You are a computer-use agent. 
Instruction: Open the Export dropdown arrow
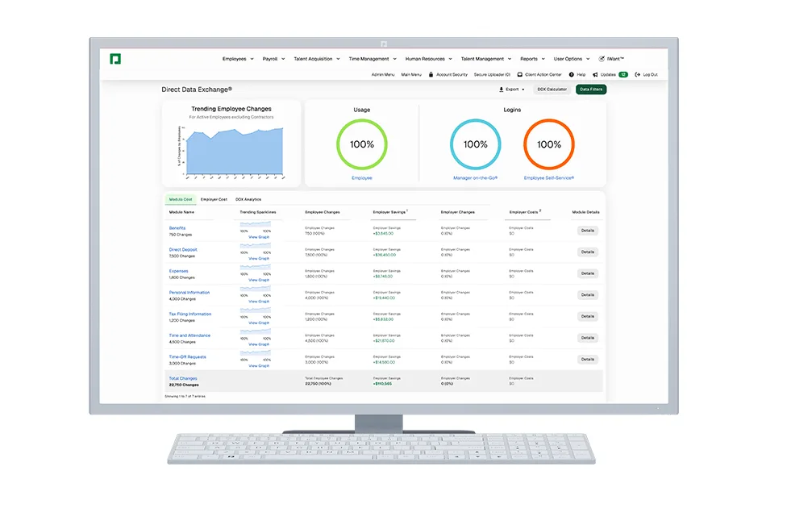(523, 90)
